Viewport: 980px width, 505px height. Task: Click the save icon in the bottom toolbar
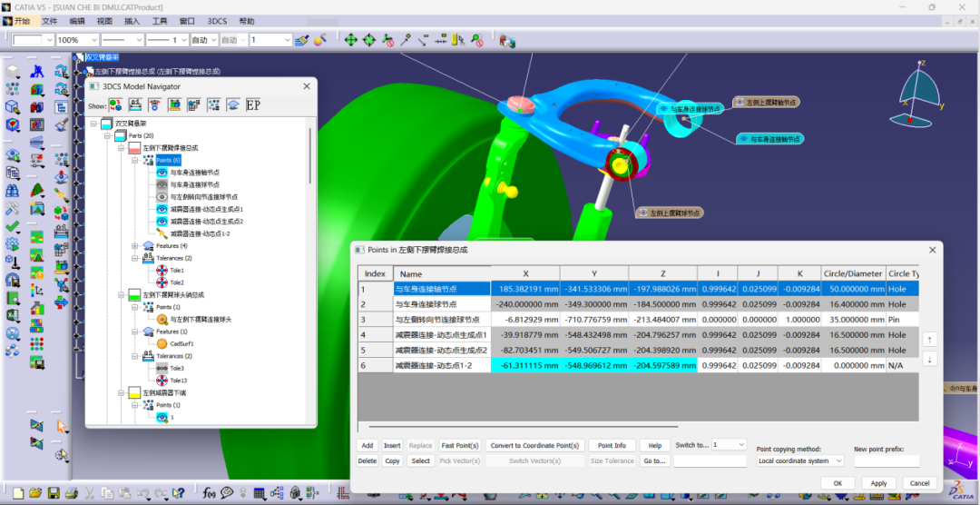pyautogui.click(x=54, y=493)
